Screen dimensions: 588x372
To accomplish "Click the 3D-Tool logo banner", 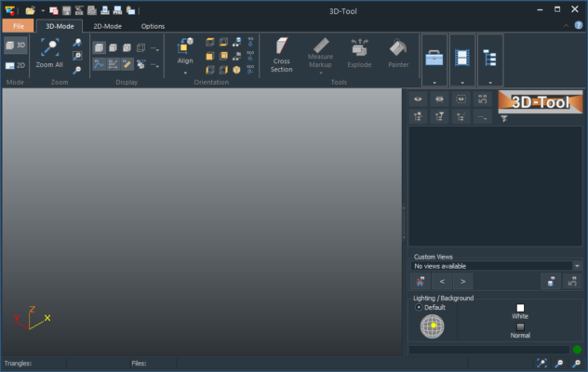I will (540, 102).
